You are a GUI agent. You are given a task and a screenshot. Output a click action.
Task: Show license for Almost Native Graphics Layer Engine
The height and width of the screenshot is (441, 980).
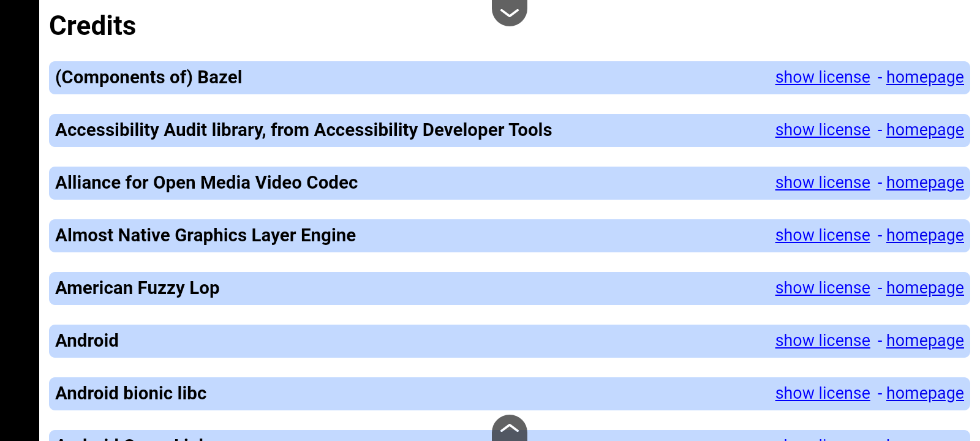[x=823, y=235]
